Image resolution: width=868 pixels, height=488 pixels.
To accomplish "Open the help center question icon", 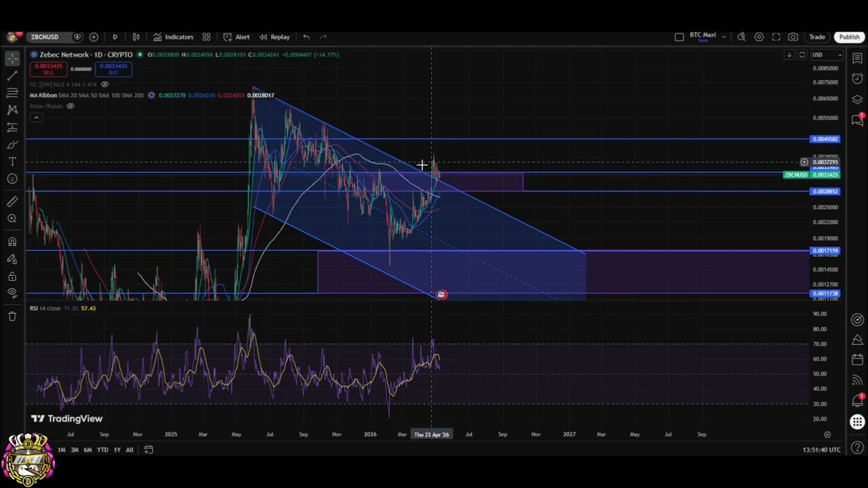I will pos(857,448).
